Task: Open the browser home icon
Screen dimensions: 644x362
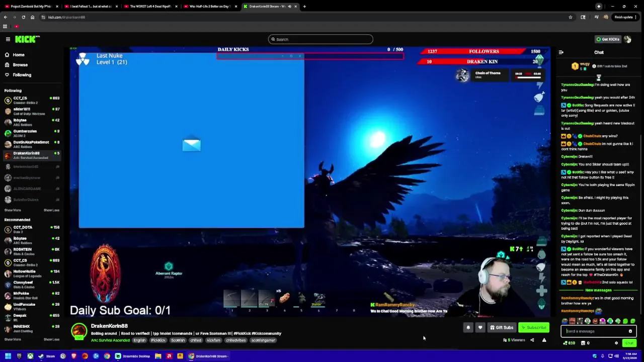Action: [32, 17]
